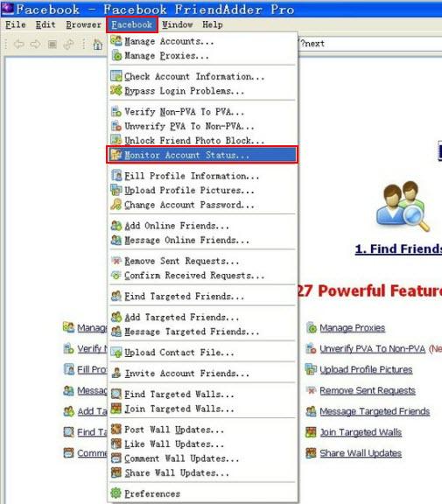Screen dimensions: 442x504
Task: Click the page icon beside Share Wall Updates link
Action: (x=312, y=453)
